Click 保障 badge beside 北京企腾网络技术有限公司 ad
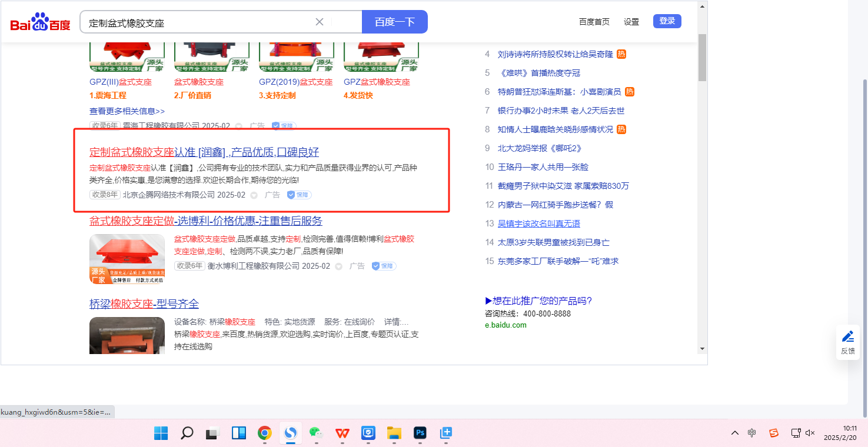868x447 pixels. tap(299, 195)
